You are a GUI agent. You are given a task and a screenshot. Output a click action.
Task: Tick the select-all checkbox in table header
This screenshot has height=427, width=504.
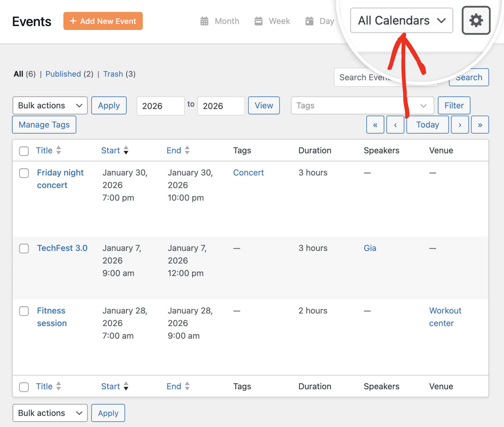[x=24, y=151]
